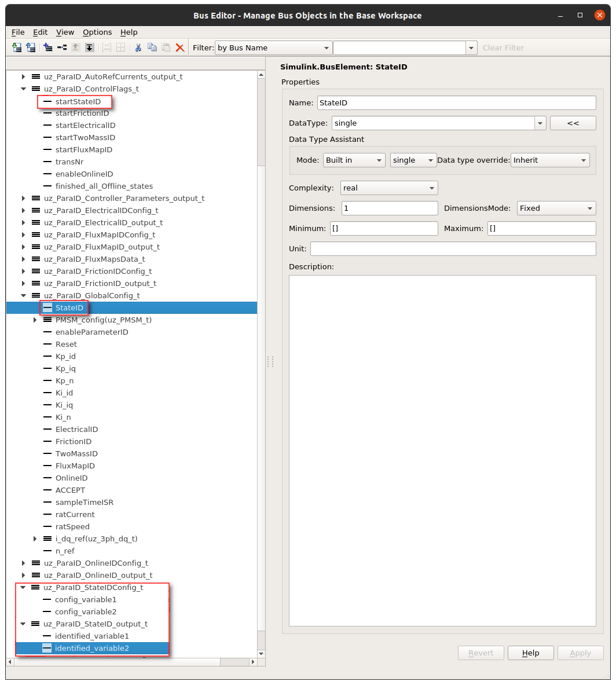616x685 pixels.
Task: Click the Add Bus toolbar icon
Action: [x=48, y=47]
